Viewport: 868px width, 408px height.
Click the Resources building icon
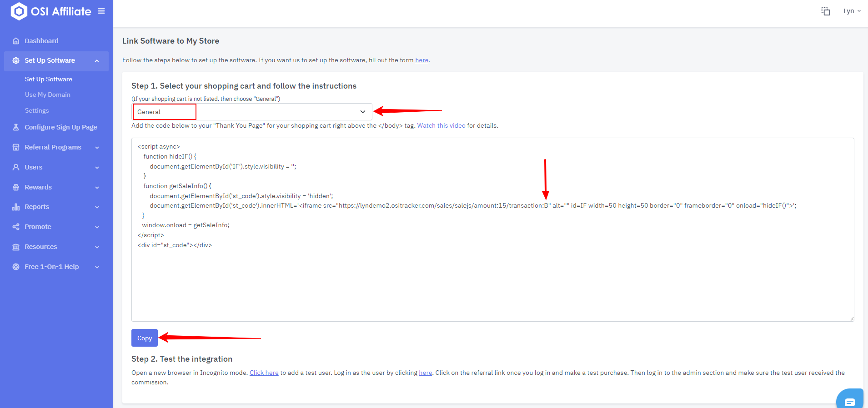pyautogui.click(x=16, y=247)
